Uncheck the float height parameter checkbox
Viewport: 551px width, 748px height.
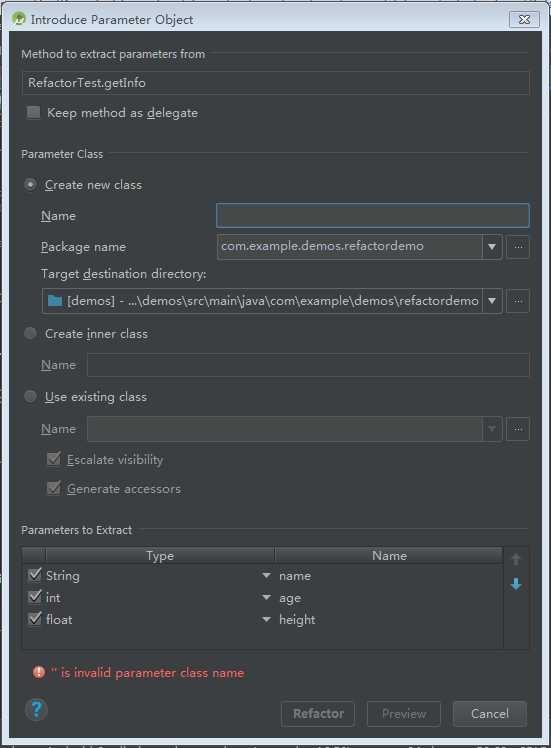pos(34,619)
